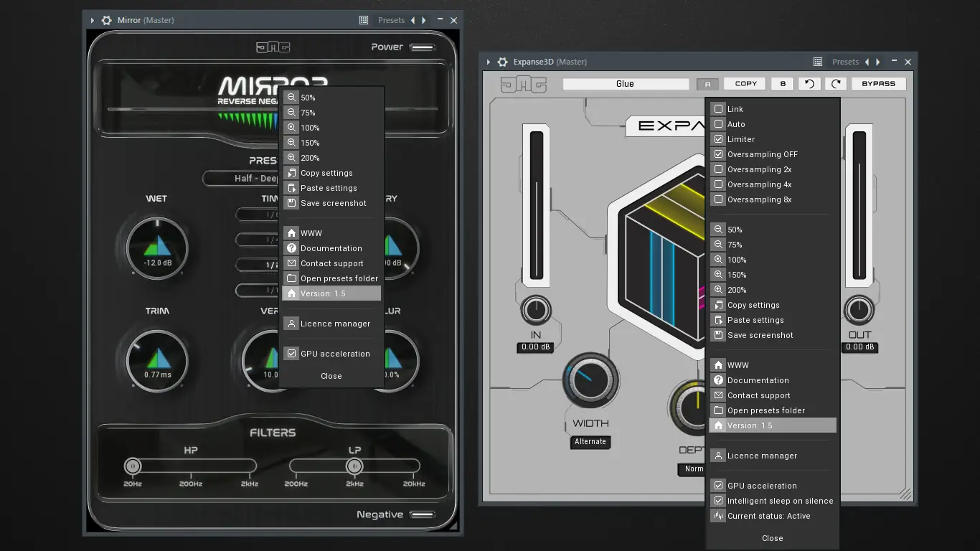Click Open presets folder icon in Mirror menu
Image resolution: width=980 pixels, height=551 pixels.
[291, 278]
